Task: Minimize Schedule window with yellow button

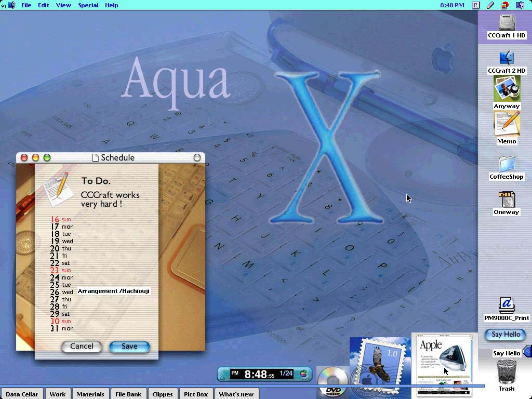Action: 36,157
